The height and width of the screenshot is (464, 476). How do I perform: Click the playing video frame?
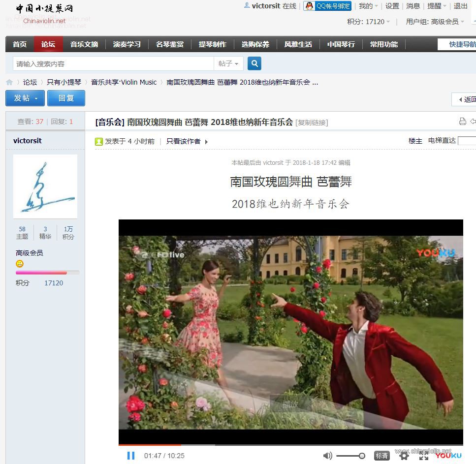[x=290, y=332]
